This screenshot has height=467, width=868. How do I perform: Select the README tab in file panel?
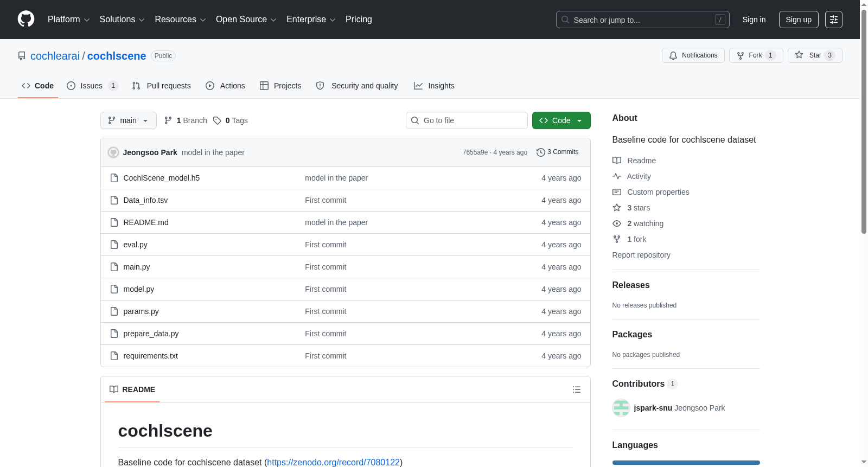[132, 389]
